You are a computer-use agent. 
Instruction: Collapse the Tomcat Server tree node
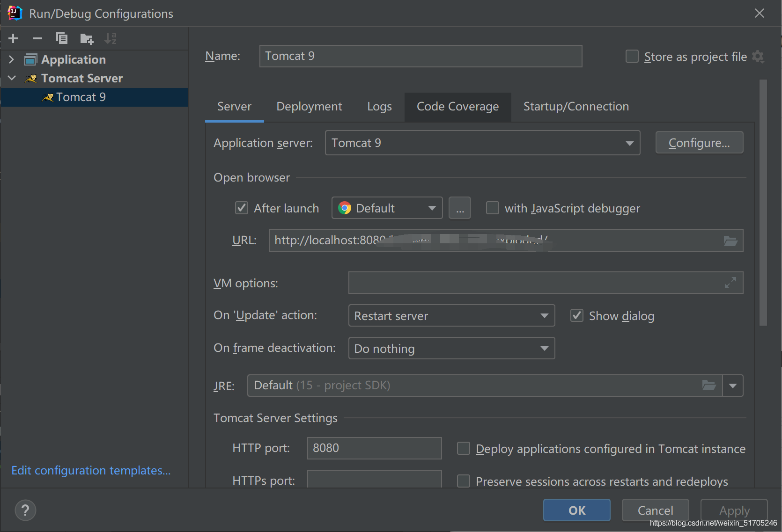coord(12,78)
